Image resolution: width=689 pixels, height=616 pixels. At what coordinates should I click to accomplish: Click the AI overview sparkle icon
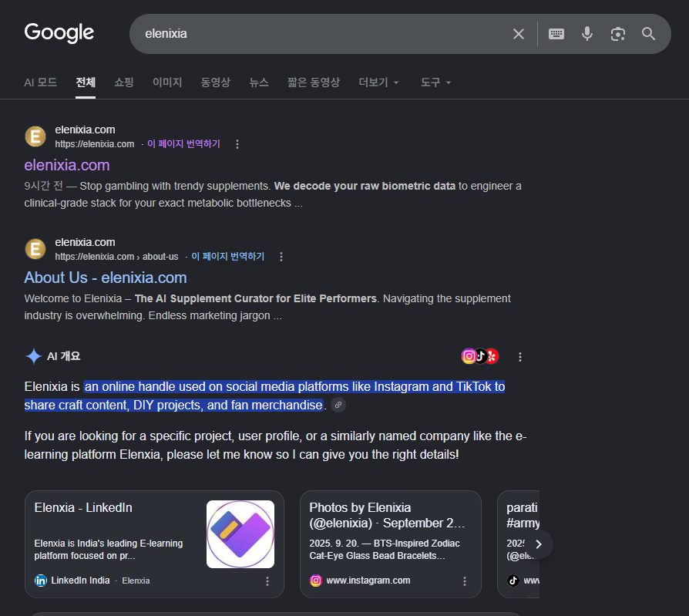tap(34, 356)
